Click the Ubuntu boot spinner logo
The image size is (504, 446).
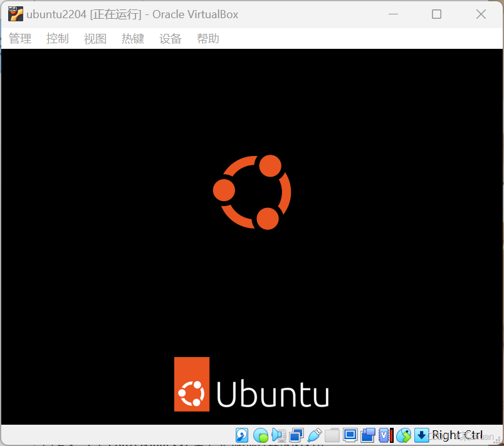(x=252, y=192)
